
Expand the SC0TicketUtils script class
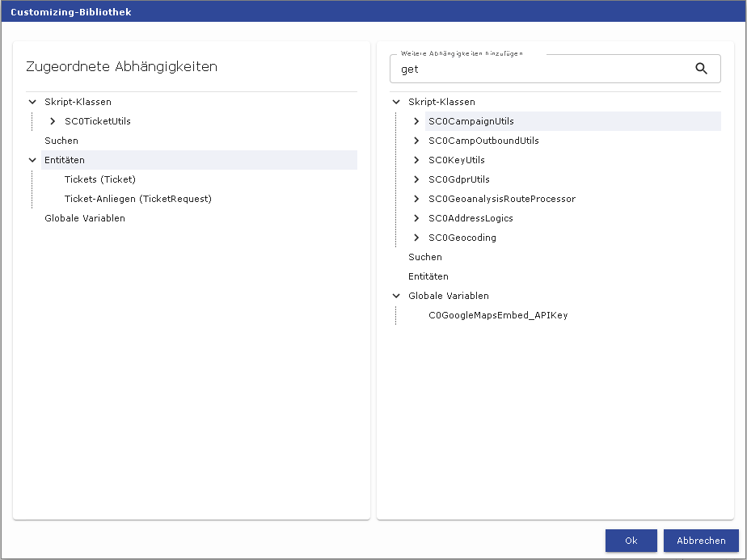[53, 121]
